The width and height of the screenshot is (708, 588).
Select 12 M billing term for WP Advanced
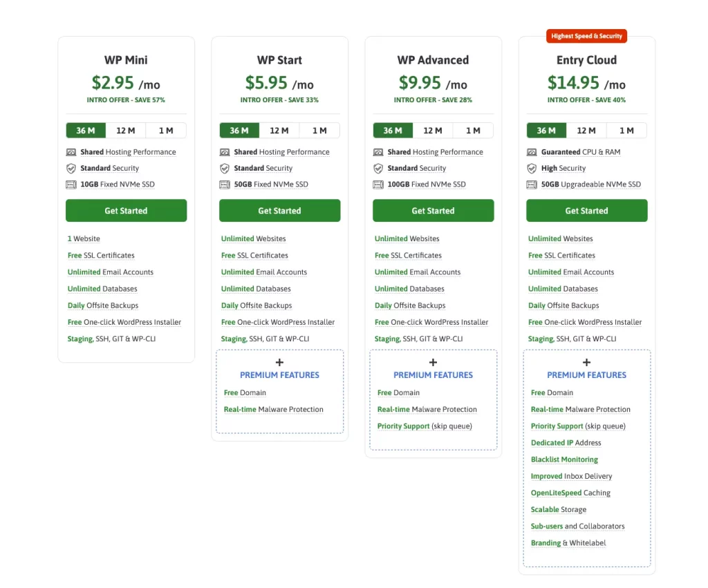coord(433,131)
